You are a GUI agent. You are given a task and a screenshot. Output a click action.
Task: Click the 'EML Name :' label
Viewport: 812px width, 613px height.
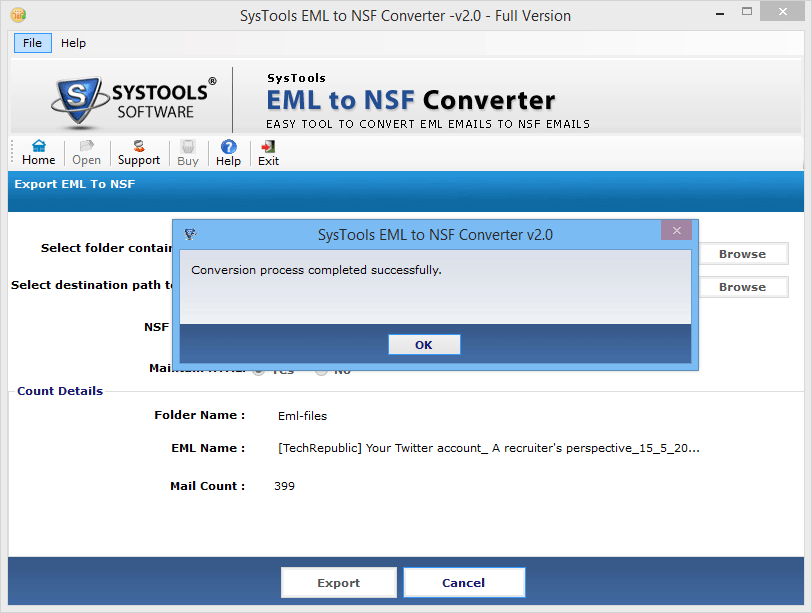(208, 448)
